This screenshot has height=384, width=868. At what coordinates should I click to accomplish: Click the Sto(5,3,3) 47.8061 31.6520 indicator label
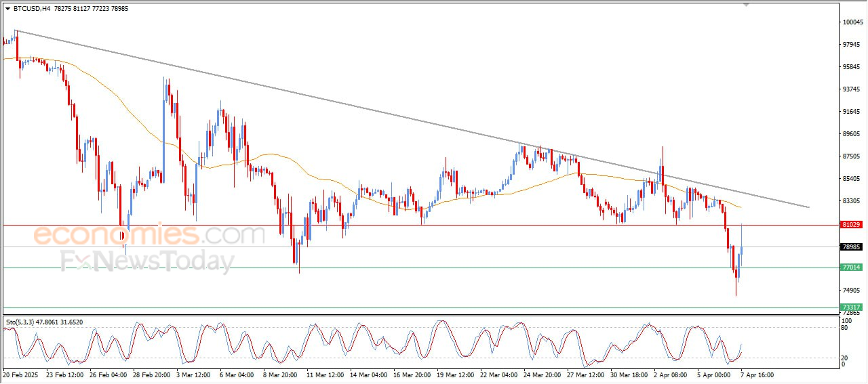coord(44,322)
